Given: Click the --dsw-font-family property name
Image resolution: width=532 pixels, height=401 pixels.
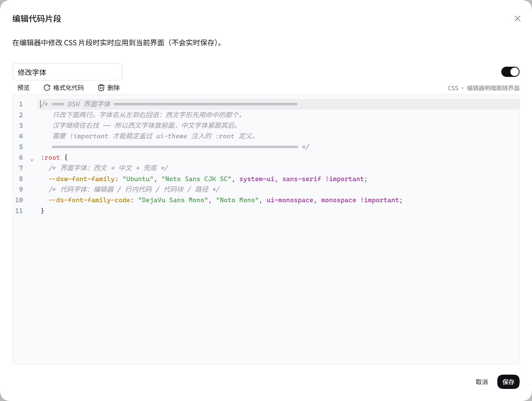Looking at the screenshot, I should 82,179.
